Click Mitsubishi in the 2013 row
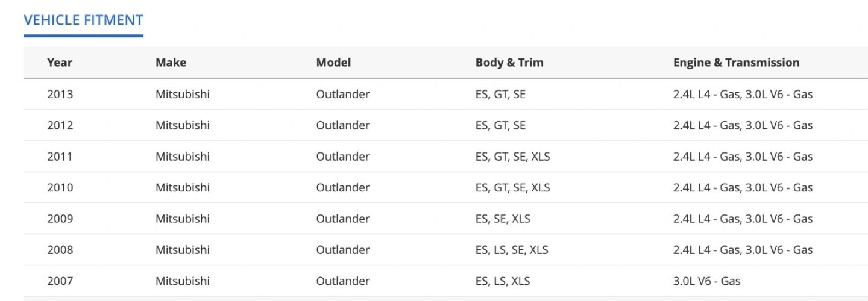This screenshot has width=868, height=301. [183, 94]
